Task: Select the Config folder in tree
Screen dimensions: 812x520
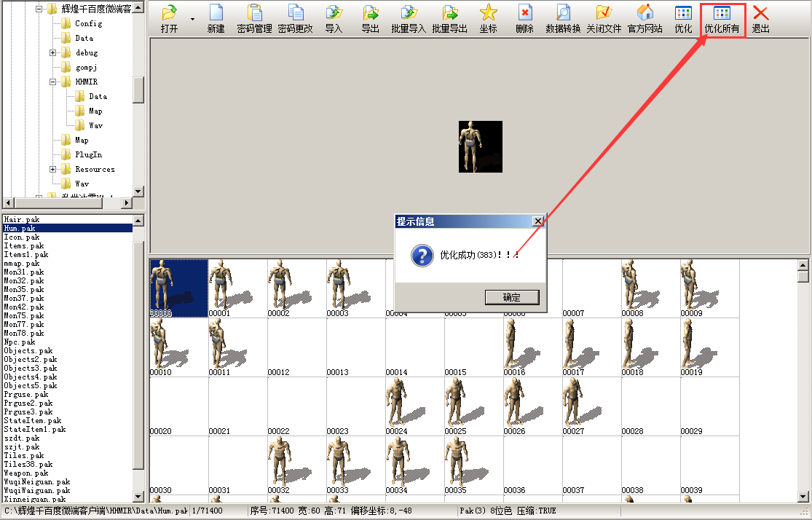Action: pos(89,23)
